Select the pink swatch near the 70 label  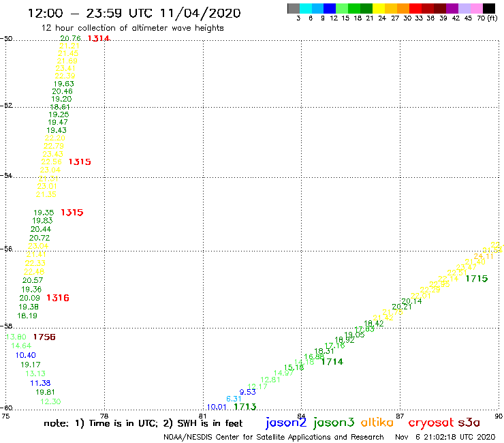click(476, 8)
